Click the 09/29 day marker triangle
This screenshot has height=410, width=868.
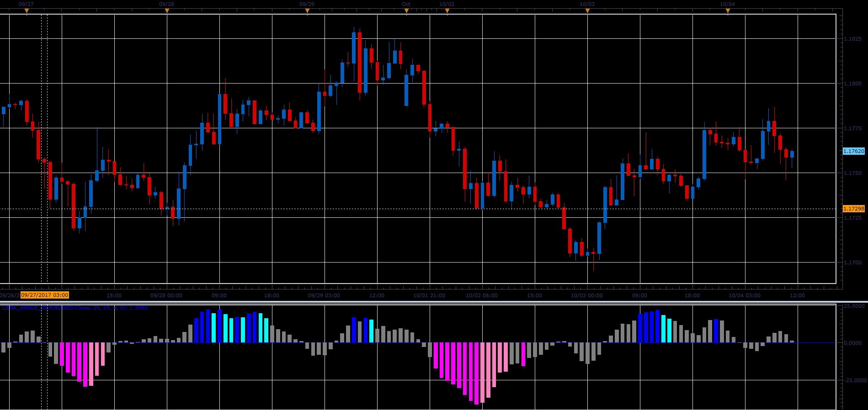click(307, 11)
